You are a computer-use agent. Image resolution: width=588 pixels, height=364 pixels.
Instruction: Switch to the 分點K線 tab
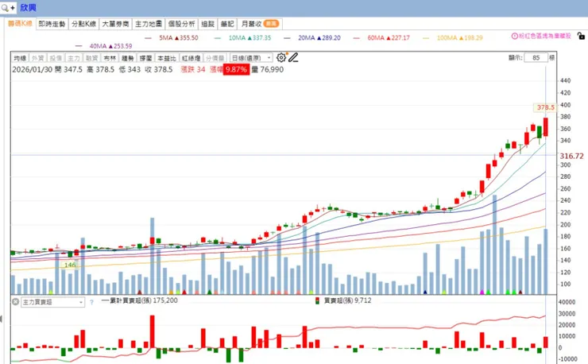[x=83, y=24]
